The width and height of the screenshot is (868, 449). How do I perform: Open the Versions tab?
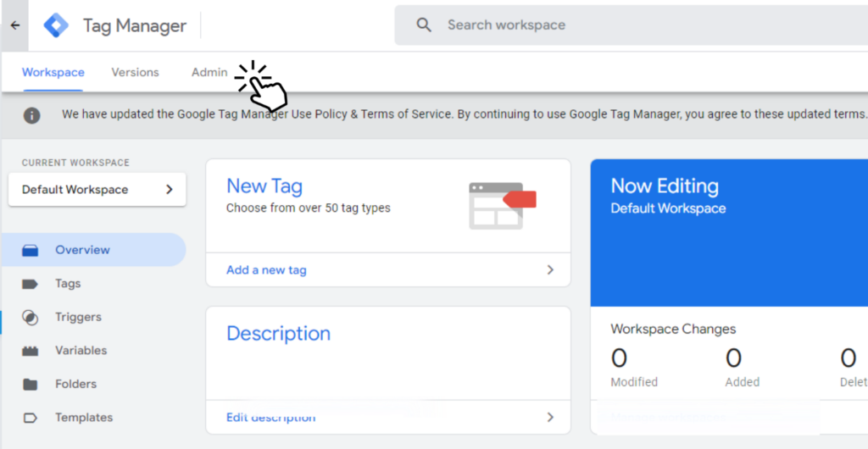[135, 73]
